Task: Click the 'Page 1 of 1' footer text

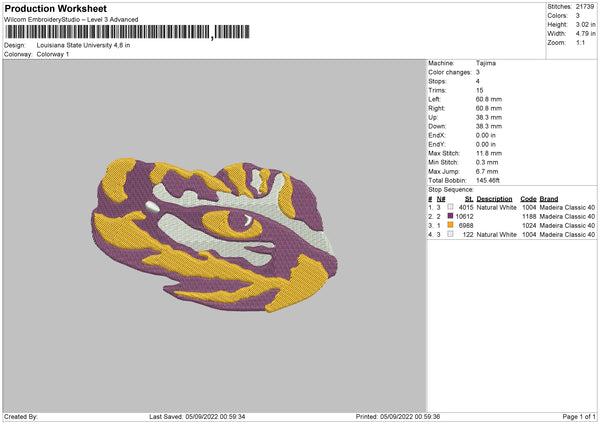Action: pos(579,417)
